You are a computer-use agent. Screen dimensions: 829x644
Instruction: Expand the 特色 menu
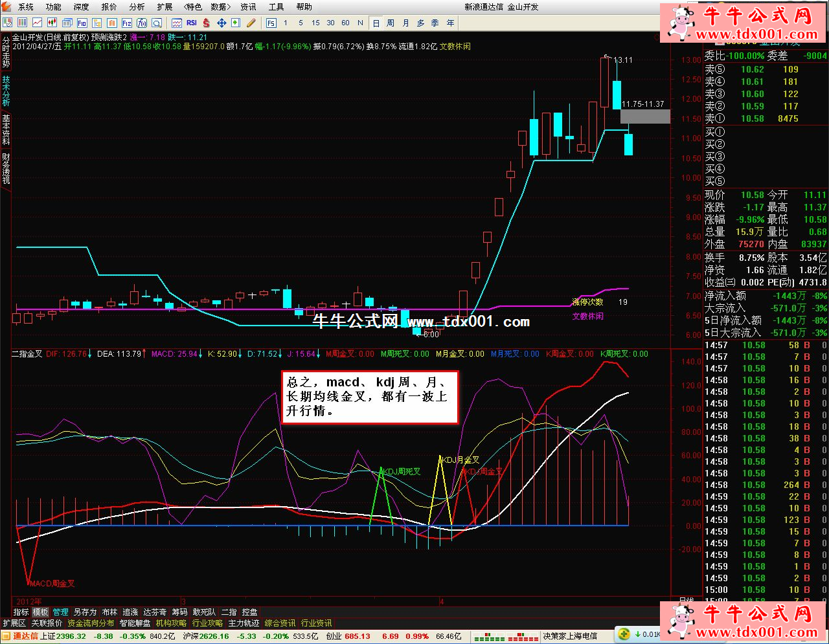tap(193, 6)
